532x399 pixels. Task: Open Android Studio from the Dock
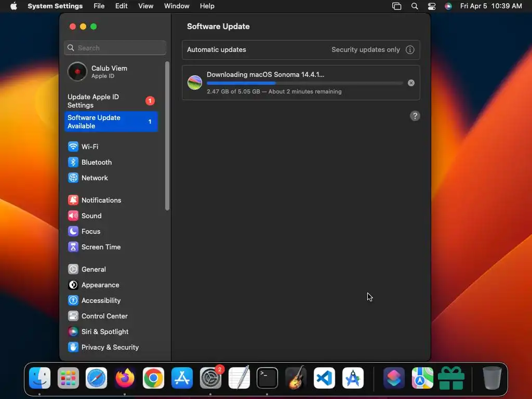pos(353,378)
